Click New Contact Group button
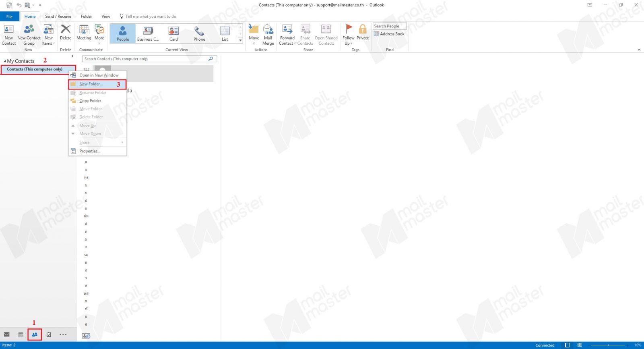The width and height of the screenshot is (644, 349). pyautogui.click(x=29, y=35)
